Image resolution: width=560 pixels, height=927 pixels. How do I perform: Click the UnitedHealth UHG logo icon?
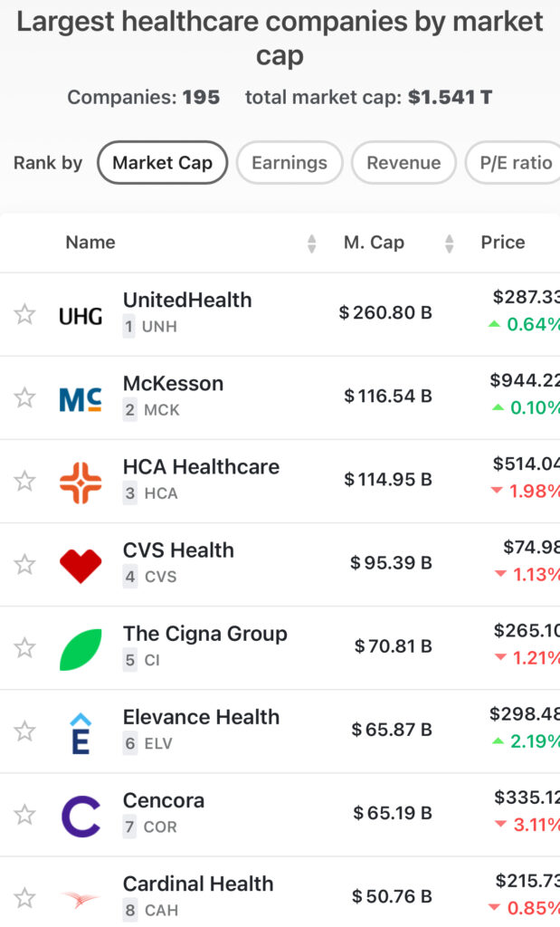click(x=81, y=315)
